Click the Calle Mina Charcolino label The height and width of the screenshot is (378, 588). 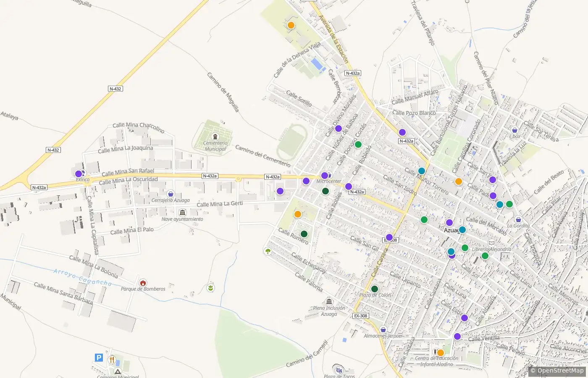click(x=139, y=127)
